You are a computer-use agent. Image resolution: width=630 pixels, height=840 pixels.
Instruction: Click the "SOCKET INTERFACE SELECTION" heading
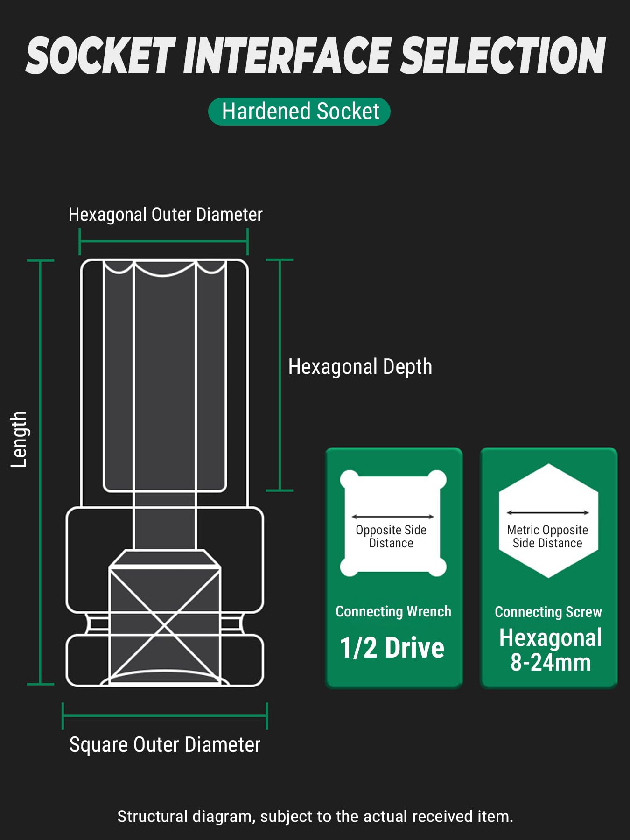click(x=315, y=56)
